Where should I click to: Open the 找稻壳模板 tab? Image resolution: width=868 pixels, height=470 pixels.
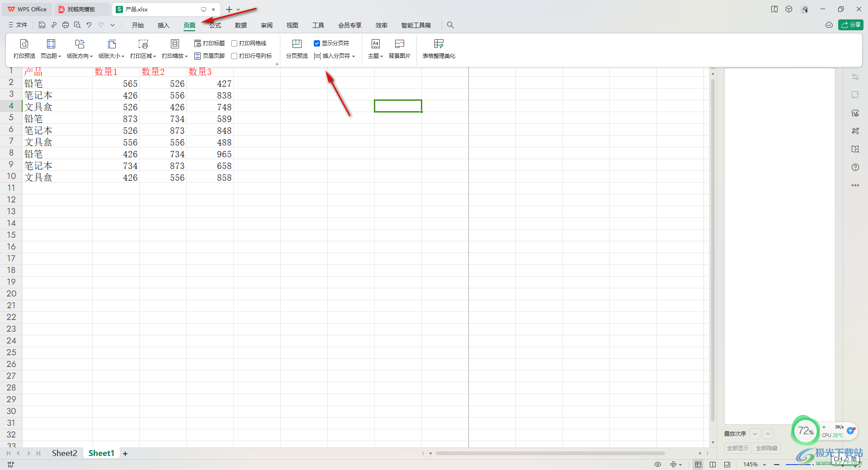81,9
